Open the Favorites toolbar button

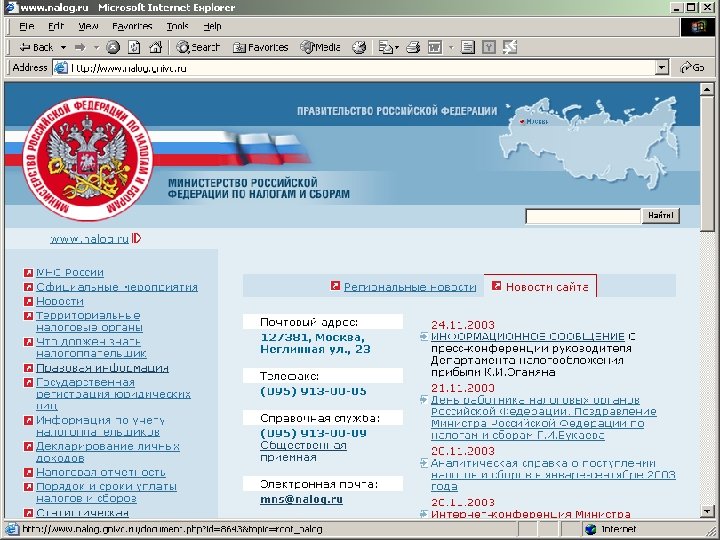coord(260,47)
